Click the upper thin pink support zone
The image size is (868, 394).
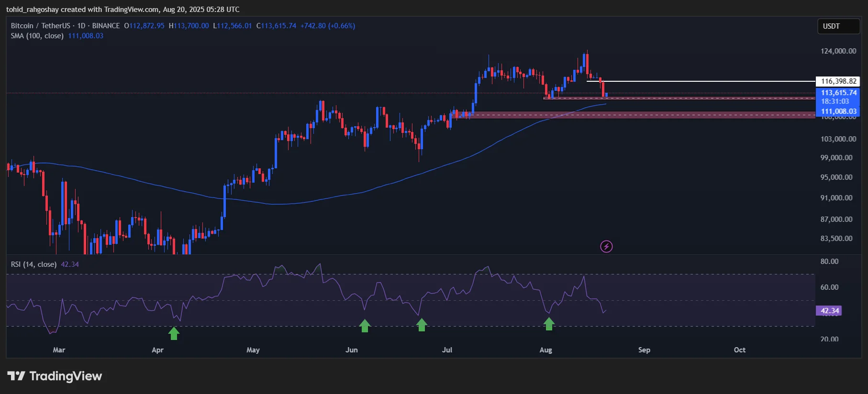coord(679,98)
